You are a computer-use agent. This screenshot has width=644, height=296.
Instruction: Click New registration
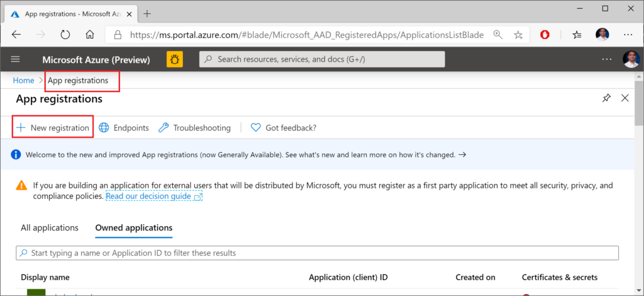(x=53, y=128)
